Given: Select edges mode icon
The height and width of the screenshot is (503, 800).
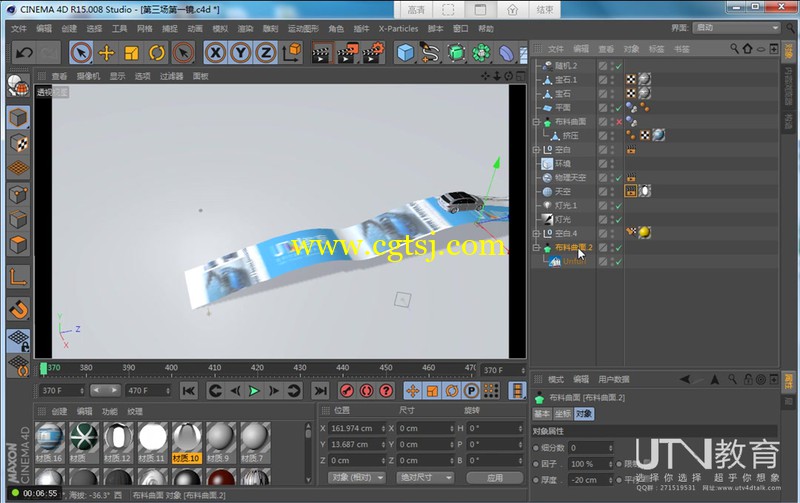Looking at the screenshot, I should pyautogui.click(x=18, y=220).
